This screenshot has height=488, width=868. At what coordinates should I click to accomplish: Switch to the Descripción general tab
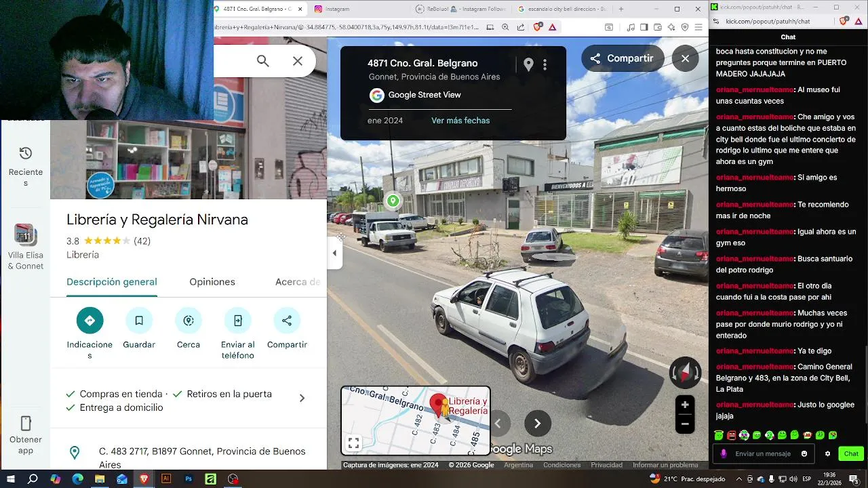click(112, 282)
